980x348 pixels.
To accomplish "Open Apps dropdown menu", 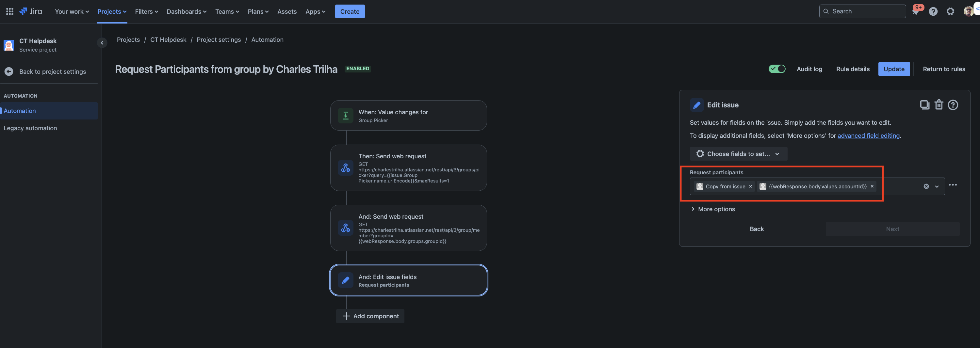I will (315, 11).
